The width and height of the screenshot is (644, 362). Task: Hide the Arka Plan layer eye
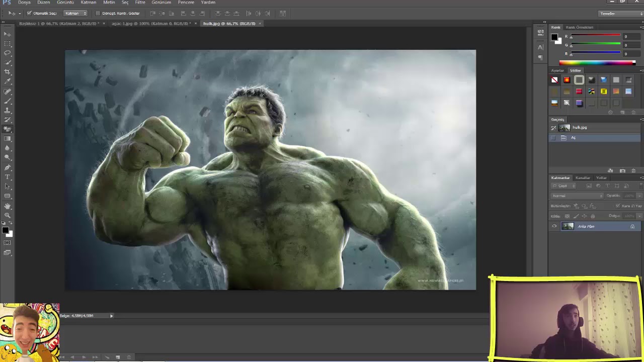[554, 226]
